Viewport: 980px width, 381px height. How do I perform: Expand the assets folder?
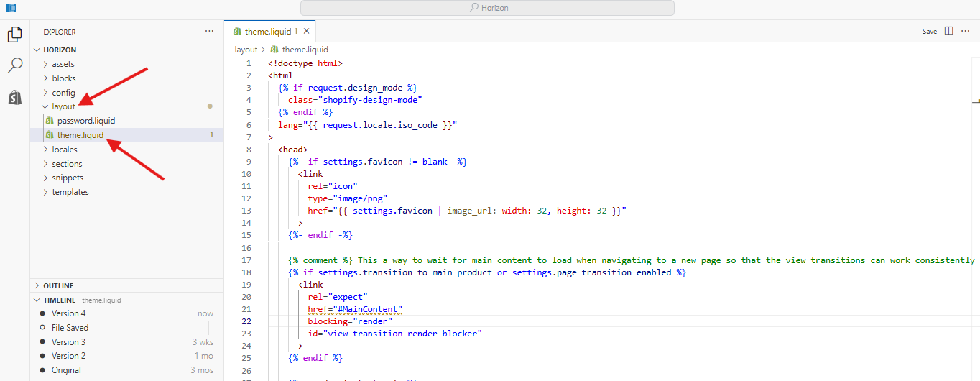point(63,64)
